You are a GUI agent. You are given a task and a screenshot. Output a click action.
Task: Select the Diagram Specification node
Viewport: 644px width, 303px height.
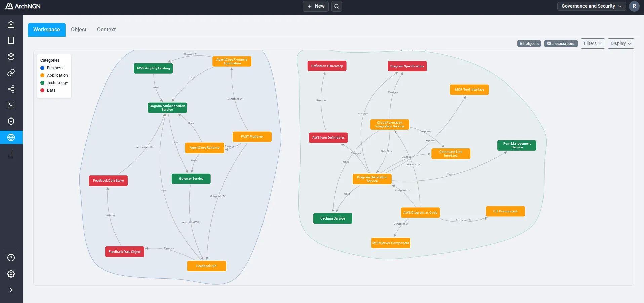pos(407,66)
